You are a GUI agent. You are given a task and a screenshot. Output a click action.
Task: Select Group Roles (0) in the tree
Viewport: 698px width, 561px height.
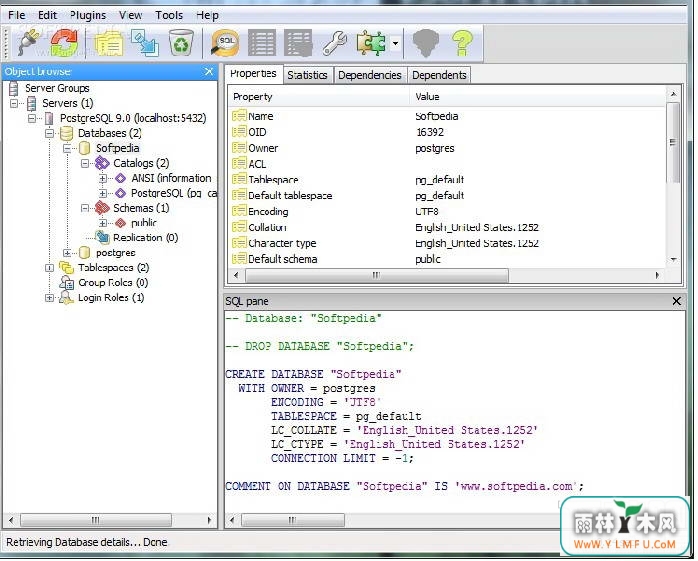tap(113, 283)
